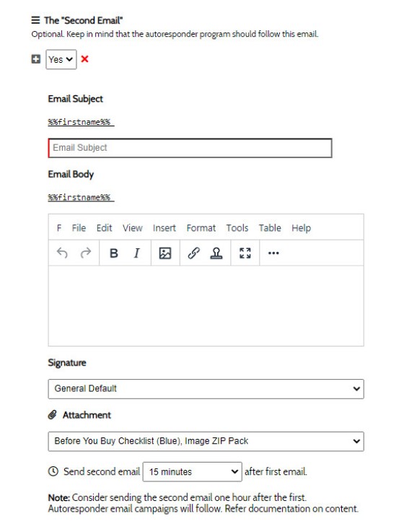
Task: Open the Attachment selection dropdown
Action: point(206,442)
